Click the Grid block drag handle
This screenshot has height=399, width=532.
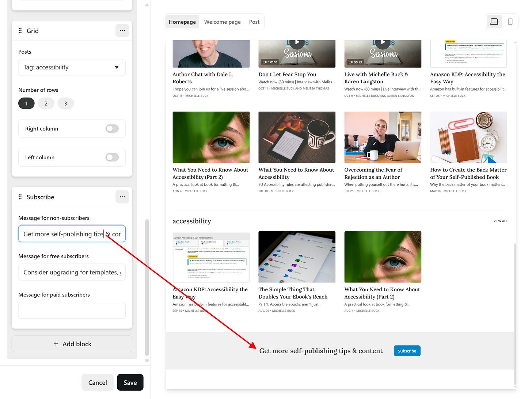coord(20,30)
